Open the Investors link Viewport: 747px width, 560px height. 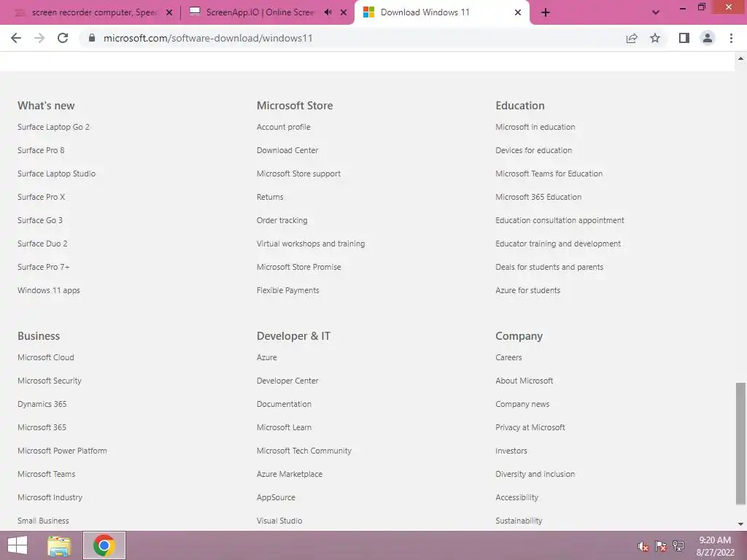511,451
